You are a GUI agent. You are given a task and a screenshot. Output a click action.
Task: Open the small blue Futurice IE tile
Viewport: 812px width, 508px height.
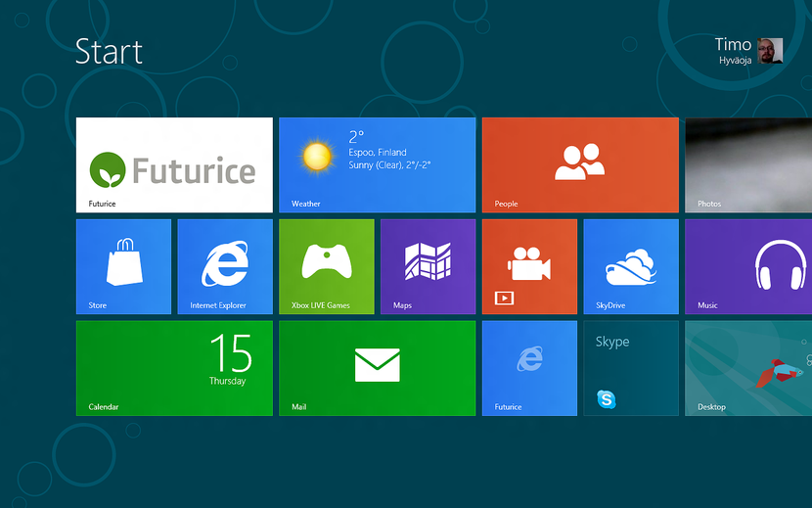(529, 368)
